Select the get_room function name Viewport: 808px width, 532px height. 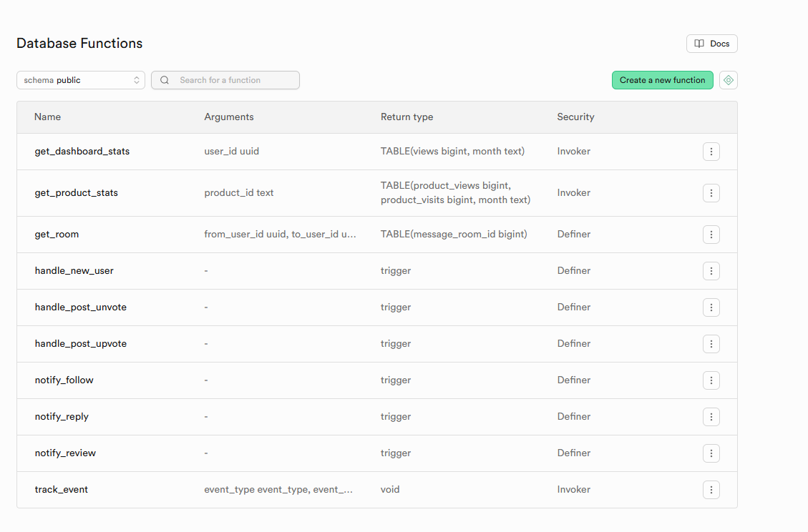57,235
